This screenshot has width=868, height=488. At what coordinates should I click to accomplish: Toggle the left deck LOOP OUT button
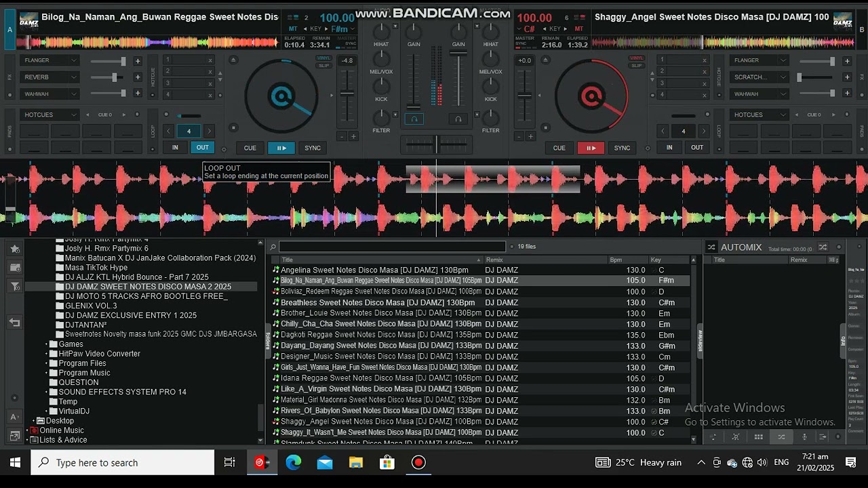203,148
